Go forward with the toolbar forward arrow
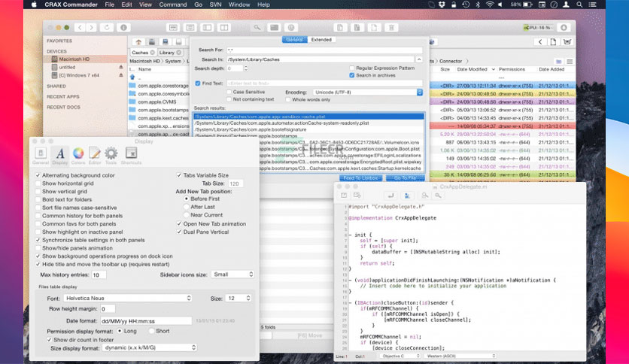629x364 pixels. coord(92,27)
